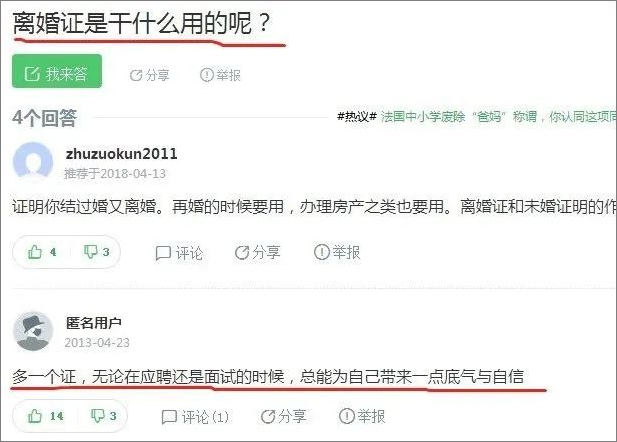Upvote zhuzuokun2011's answer with thumbs-up
Viewport: 617px width, 442px height.
point(42,252)
